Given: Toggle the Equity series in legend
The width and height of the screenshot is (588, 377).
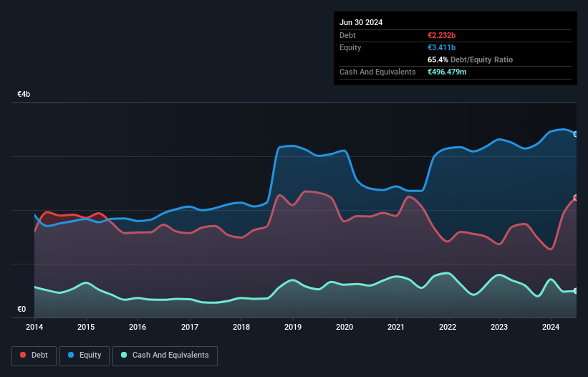Looking at the screenshot, I should point(85,355).
